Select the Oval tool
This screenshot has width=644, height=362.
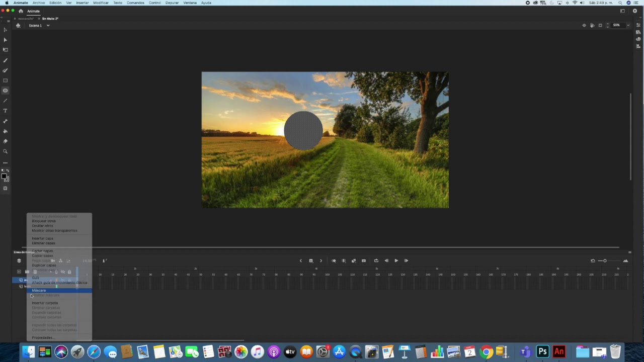pyautogui.click(x=6, y=90)
